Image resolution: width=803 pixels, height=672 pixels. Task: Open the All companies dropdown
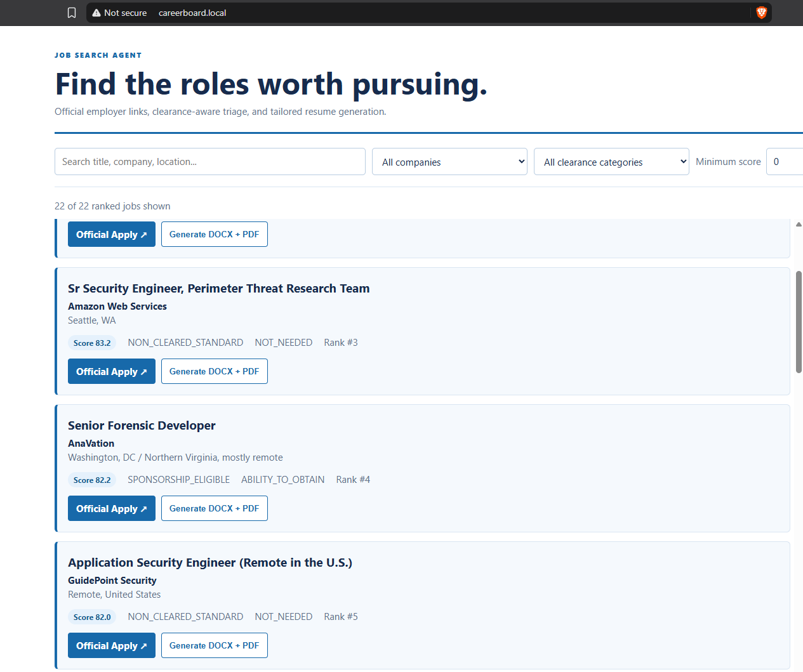[x=449, y=162]
